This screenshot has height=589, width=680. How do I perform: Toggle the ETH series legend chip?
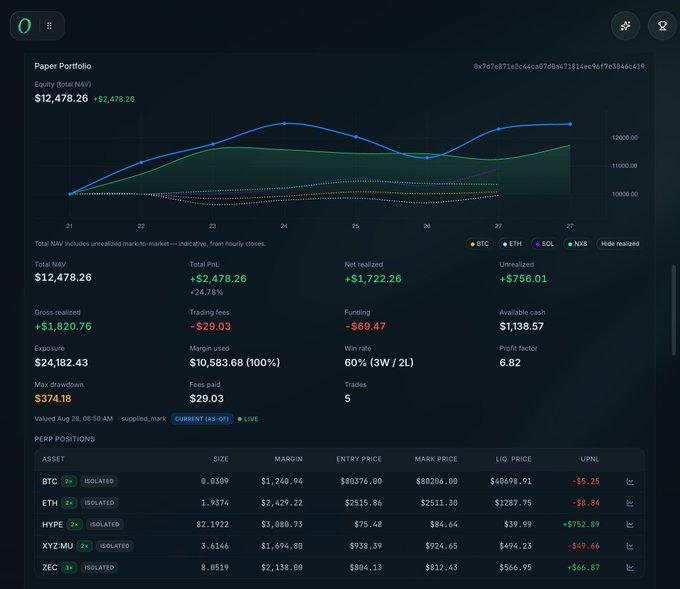[512, 244]
